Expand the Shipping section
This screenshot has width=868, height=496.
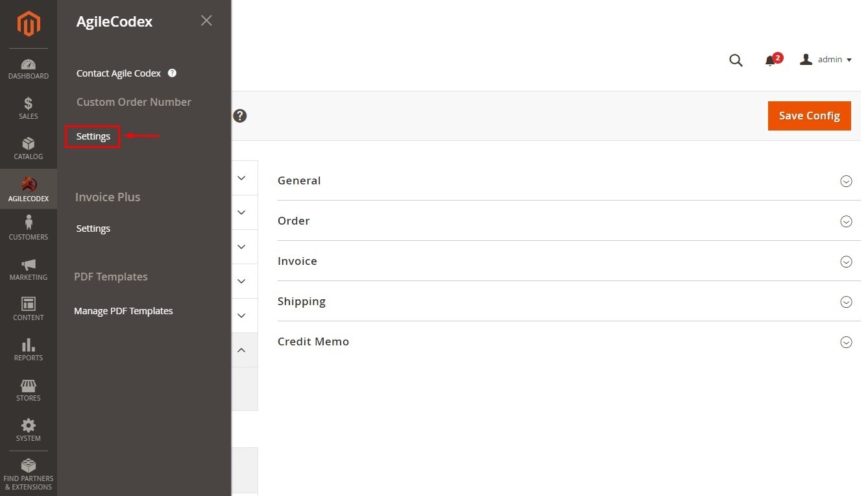569,301
